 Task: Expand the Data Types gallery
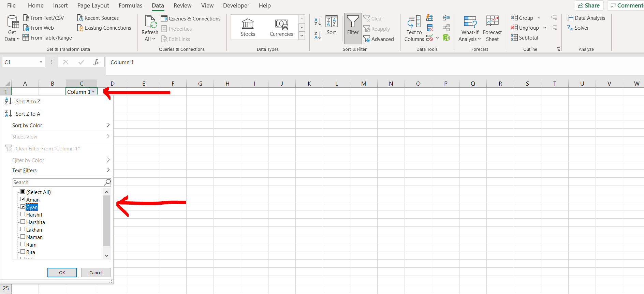302,35
